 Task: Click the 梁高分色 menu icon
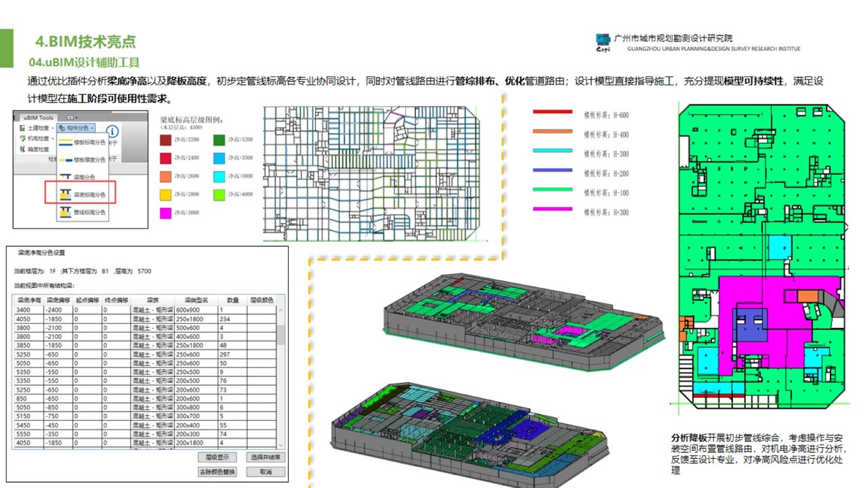pyautogui.click(x=65, y=176)
